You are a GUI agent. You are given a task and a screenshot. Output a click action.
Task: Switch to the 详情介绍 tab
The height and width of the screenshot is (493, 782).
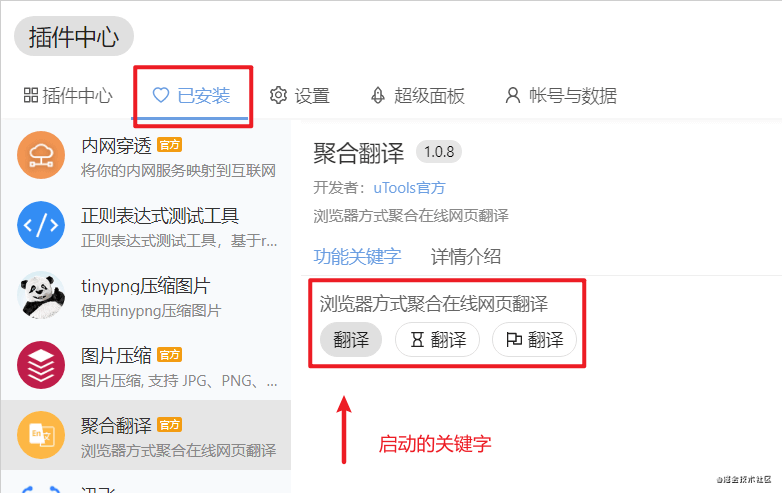[466, 256]
